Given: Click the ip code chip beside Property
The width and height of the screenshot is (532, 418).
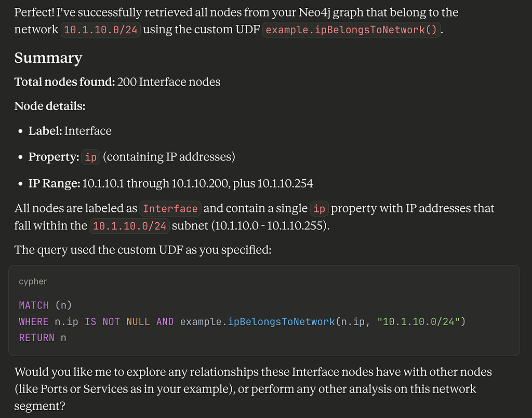Looking at the screenshot, I should point(90,157).
